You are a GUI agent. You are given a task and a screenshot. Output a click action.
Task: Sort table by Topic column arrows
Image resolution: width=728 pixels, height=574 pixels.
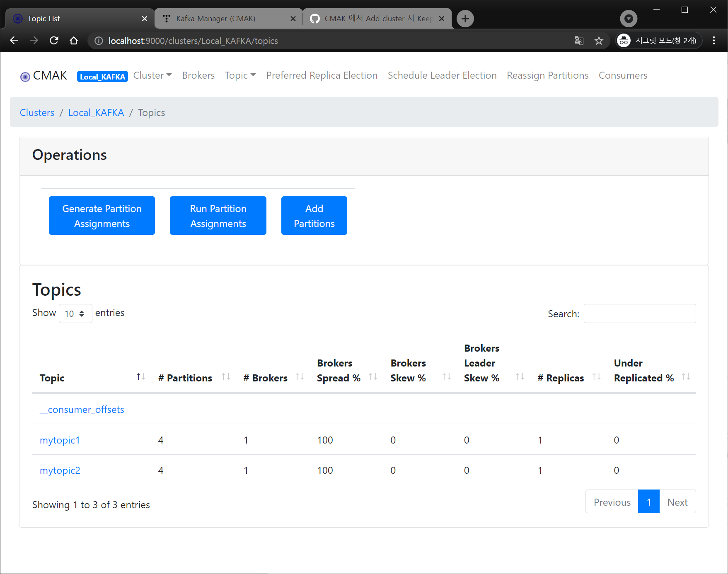point(141,376)
